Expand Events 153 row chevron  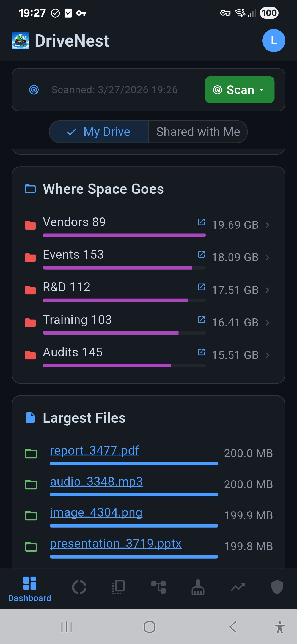267,258
